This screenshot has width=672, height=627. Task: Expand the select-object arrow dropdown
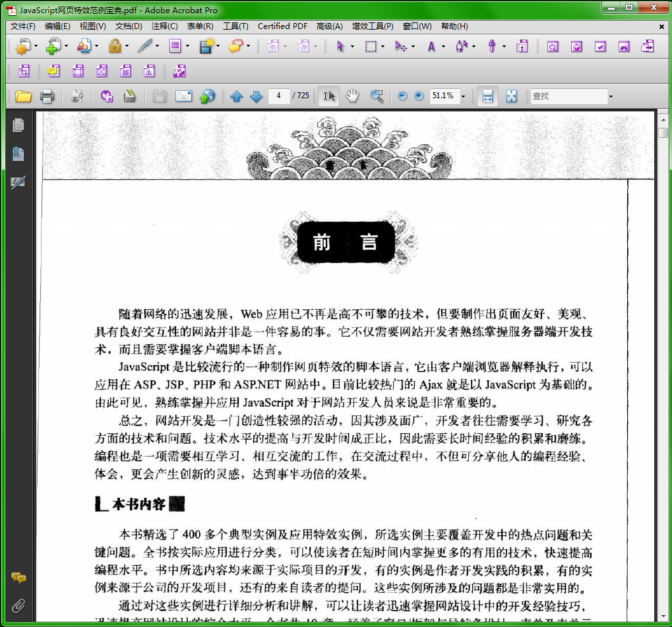pos(352,46)
